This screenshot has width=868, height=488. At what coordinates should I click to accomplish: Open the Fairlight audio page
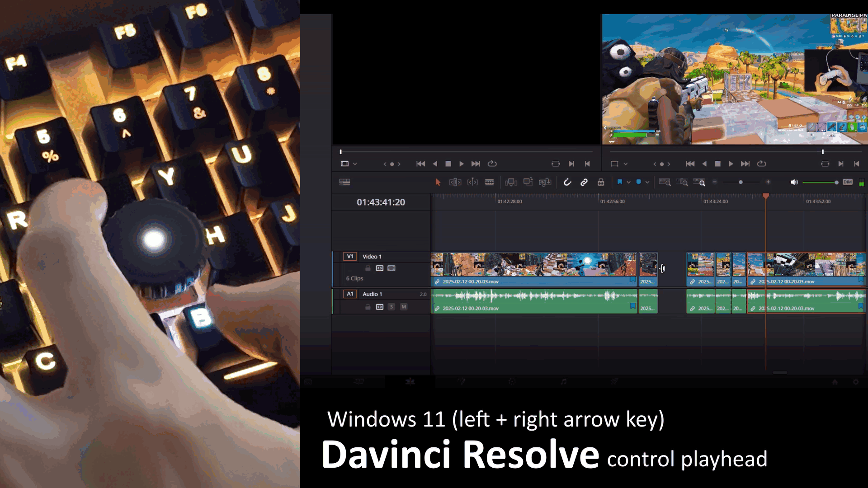click(x=563, y=382)
